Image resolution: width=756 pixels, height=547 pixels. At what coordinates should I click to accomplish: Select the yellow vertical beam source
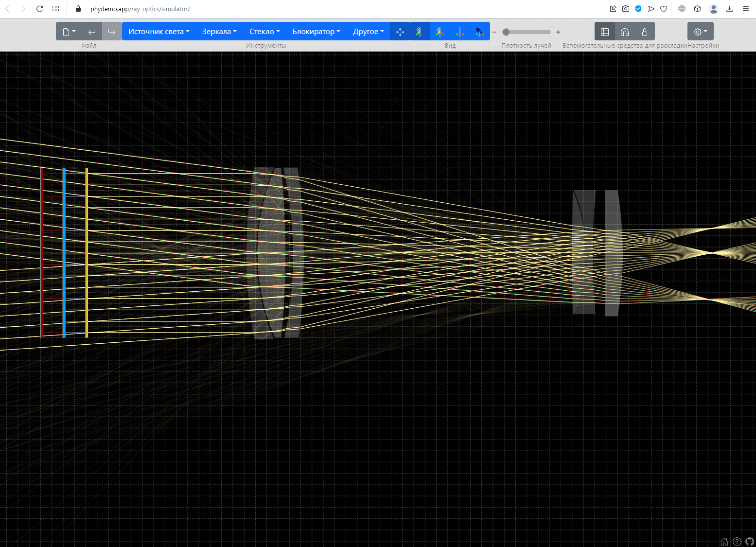(87, 252)
